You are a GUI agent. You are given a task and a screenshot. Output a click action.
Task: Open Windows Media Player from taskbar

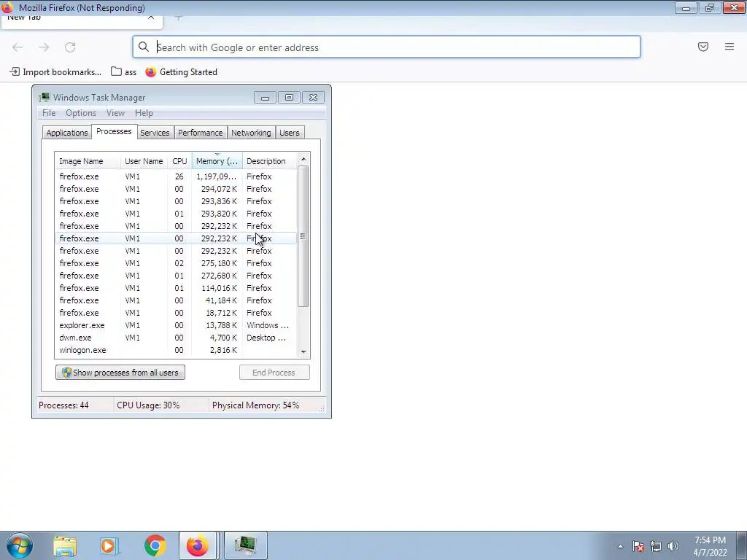(109, 545)
